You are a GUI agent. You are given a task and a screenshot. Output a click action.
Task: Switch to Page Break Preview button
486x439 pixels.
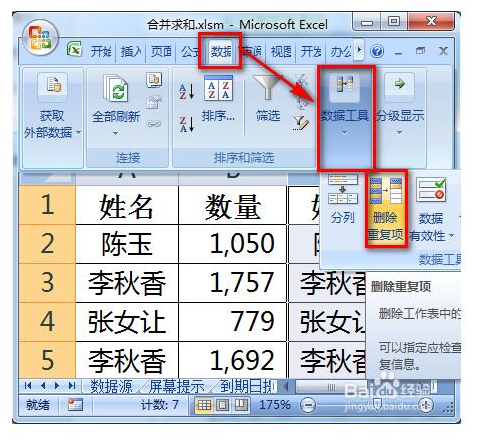(x=241, y=405)
